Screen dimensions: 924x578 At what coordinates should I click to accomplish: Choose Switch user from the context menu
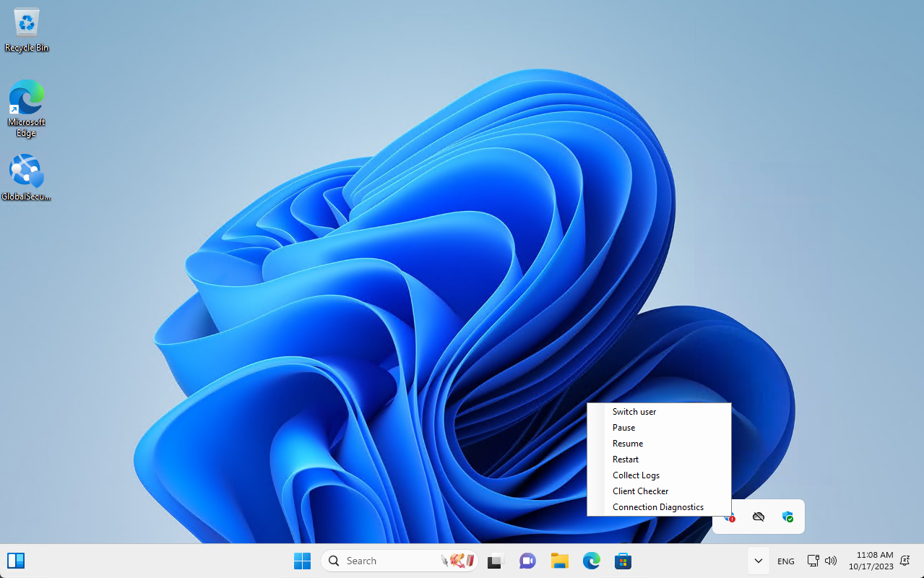[634, 412]
